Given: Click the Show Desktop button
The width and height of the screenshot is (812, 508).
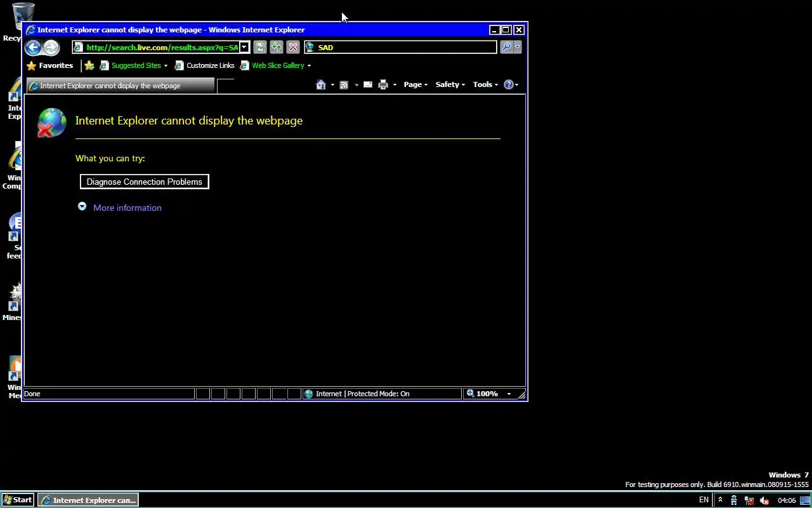Looking at the screenshot, I should coord(805,500).
